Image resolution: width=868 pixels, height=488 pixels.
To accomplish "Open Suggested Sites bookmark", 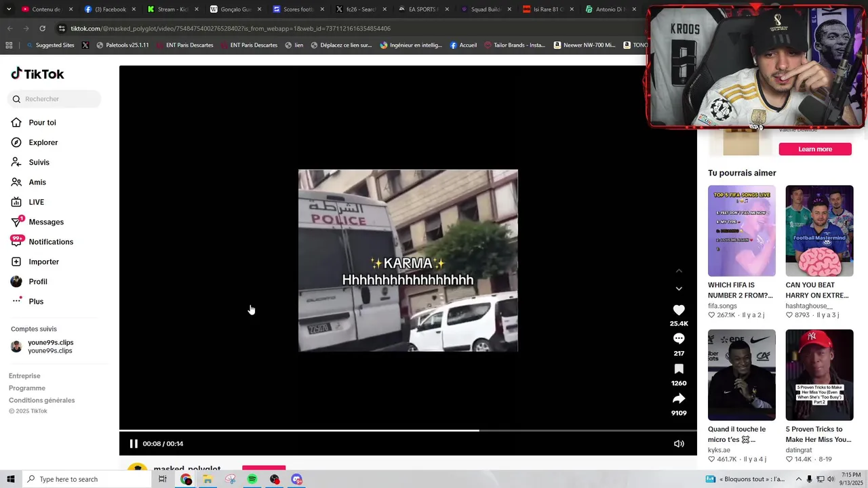I will (x=50, y=45).
